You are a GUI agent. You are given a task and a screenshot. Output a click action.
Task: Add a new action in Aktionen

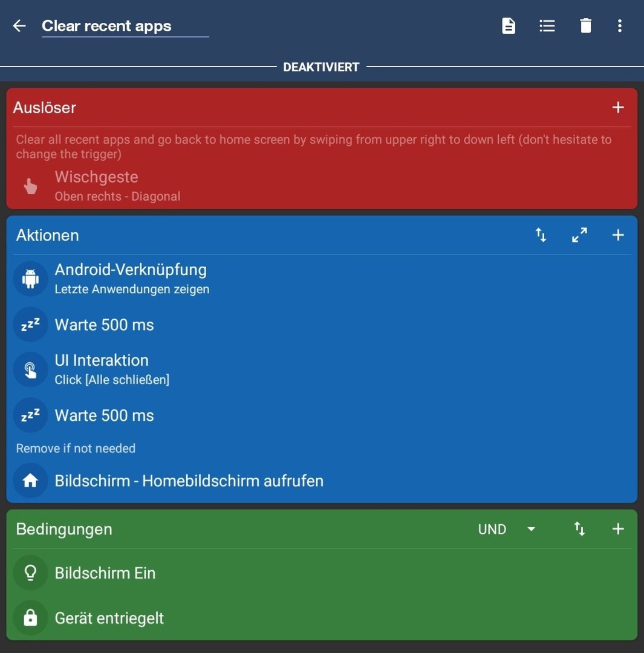click(618, 235)
